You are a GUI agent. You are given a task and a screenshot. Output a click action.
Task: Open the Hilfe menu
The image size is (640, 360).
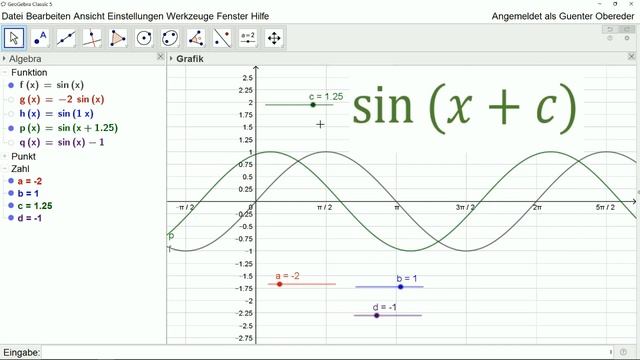coord(259,16)
